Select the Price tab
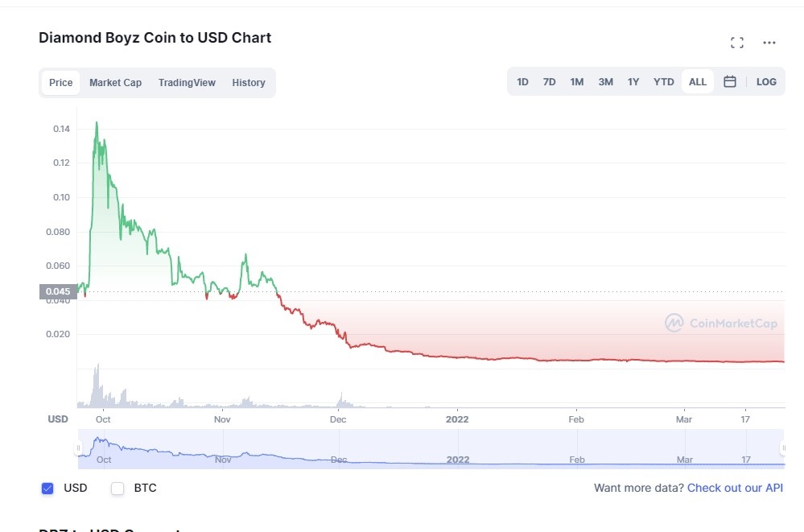 click(x=60, y=82)
